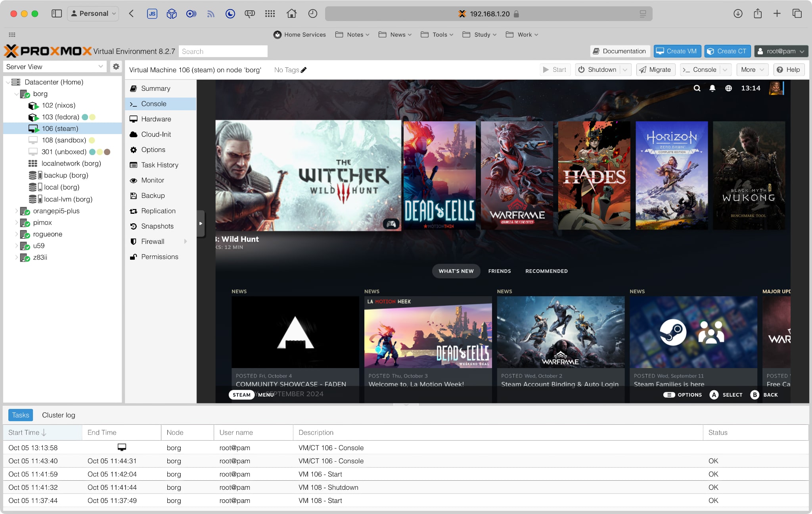Screen dimensions: 812x514
Task: Click the tag edit pencil icon
Action: coord(304,70)
